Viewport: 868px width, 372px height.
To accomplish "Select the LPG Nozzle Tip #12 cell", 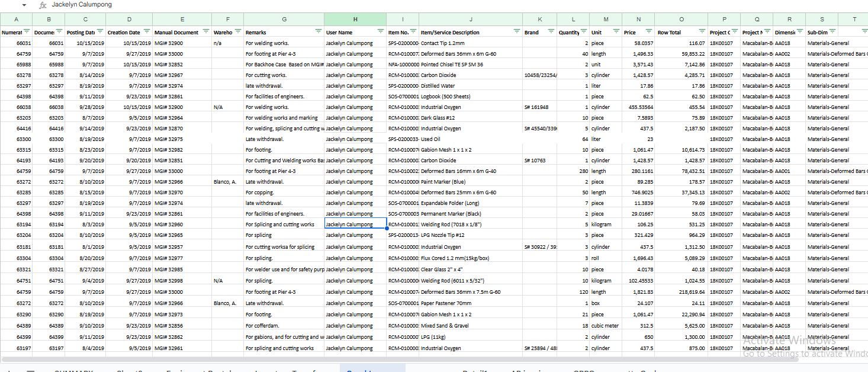I will pos(471,235).
